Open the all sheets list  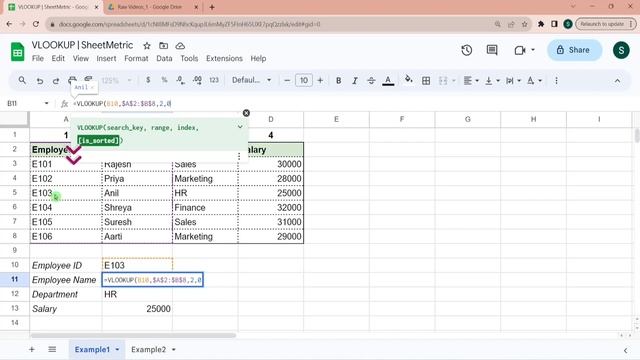point(52,349)
